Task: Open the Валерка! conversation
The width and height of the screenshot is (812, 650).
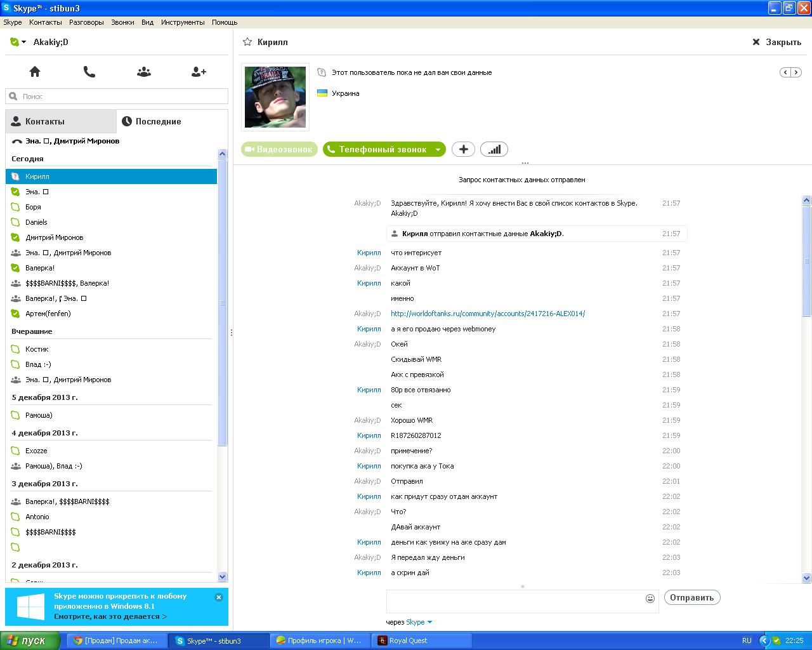Action: (111, 268)
